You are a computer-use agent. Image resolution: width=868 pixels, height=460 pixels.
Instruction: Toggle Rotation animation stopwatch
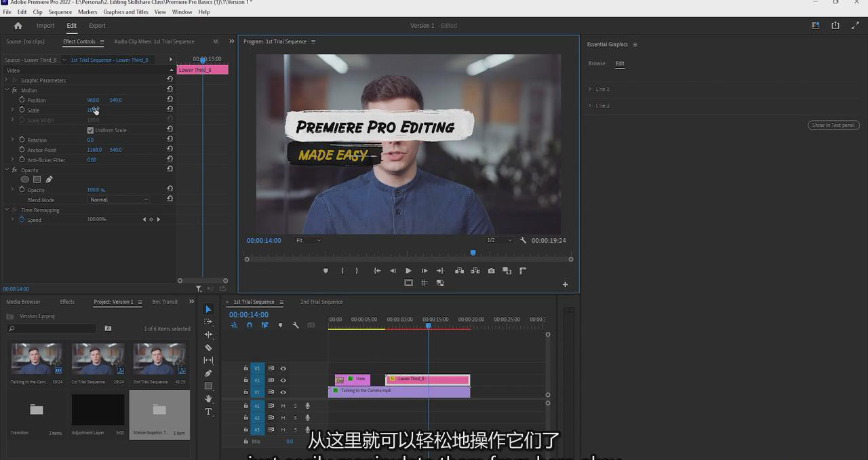22,140
